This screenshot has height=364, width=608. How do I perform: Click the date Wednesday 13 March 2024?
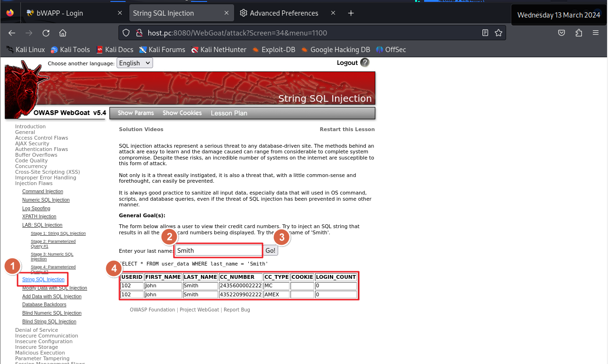pos(559,15)
